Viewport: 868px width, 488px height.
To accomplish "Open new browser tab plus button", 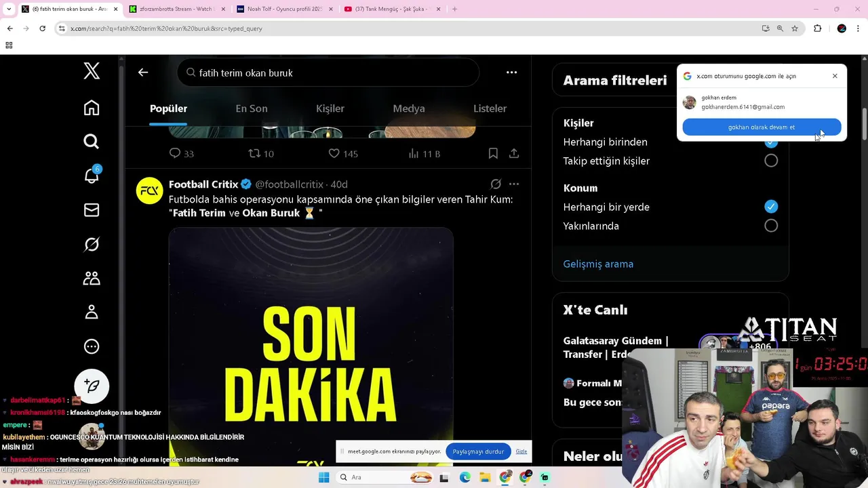I will coord(454,9).
